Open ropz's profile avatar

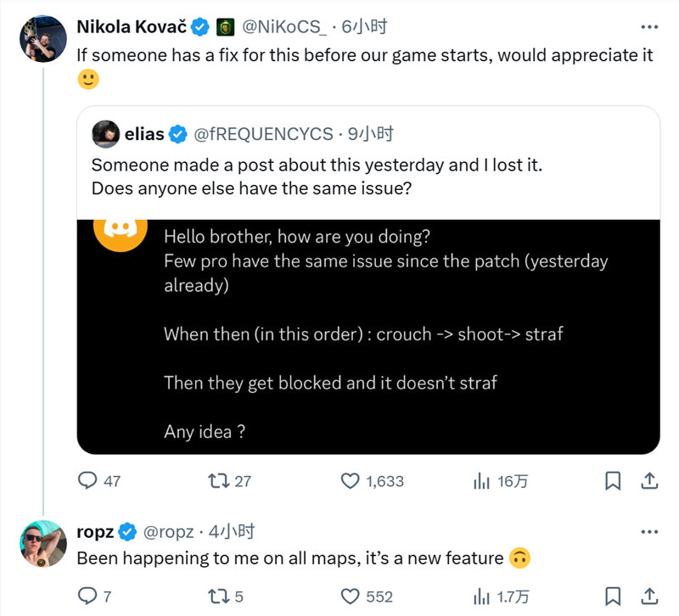(43, 544)
